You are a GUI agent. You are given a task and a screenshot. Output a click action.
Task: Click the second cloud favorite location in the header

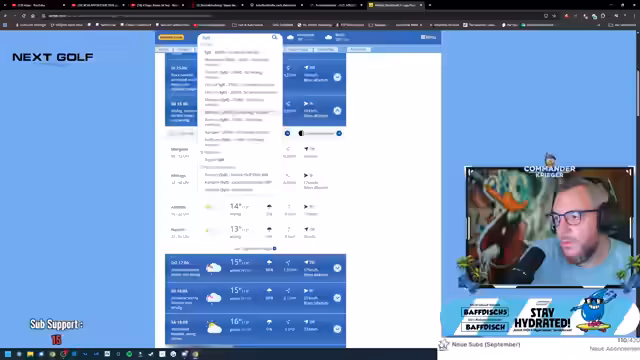[337, 38]
